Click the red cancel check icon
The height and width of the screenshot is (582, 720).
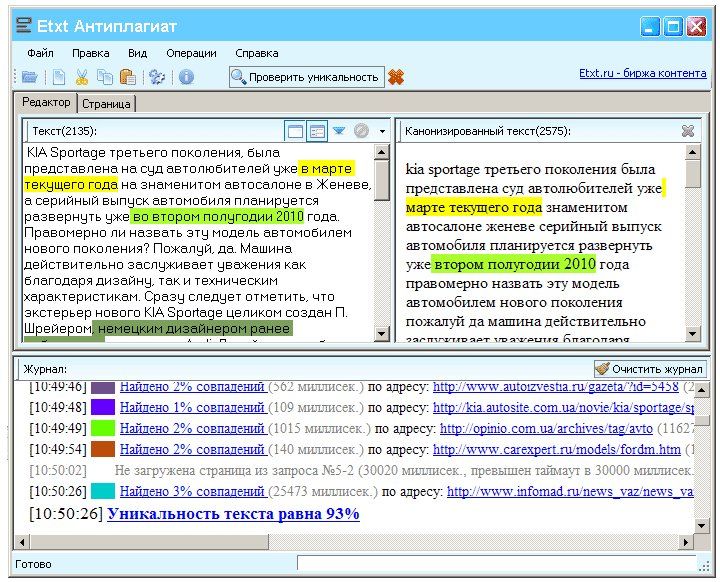[396, 77]
